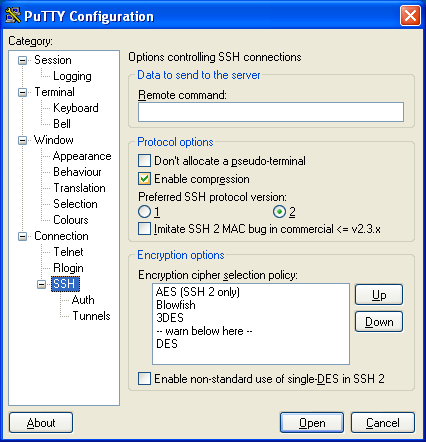
Task: Collapse the Terminal tree node
Action: tap(22, 92)
